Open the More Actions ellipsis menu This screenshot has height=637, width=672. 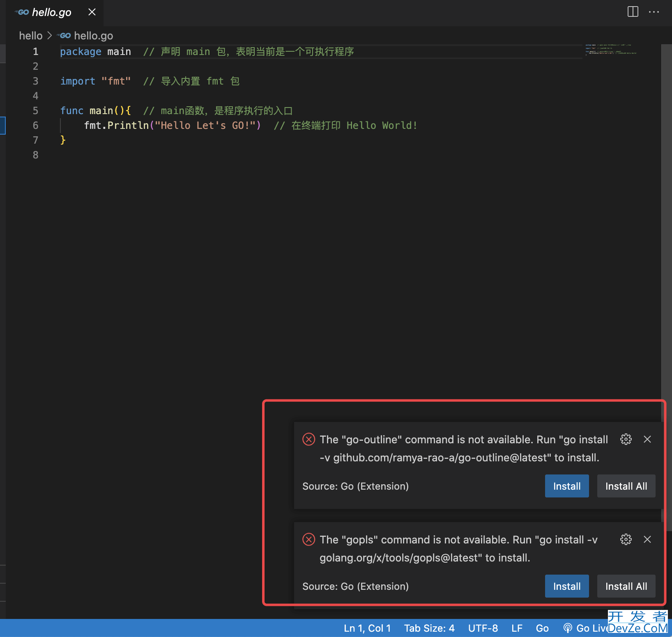pyautogui.click(x=654, y=12)
